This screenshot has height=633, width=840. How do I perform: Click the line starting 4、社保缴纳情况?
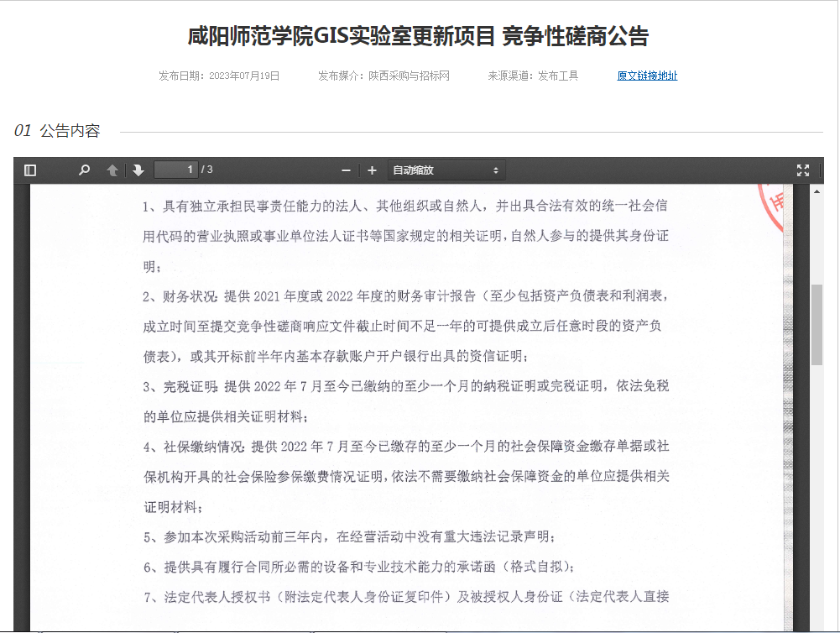[x=406, y=446]
